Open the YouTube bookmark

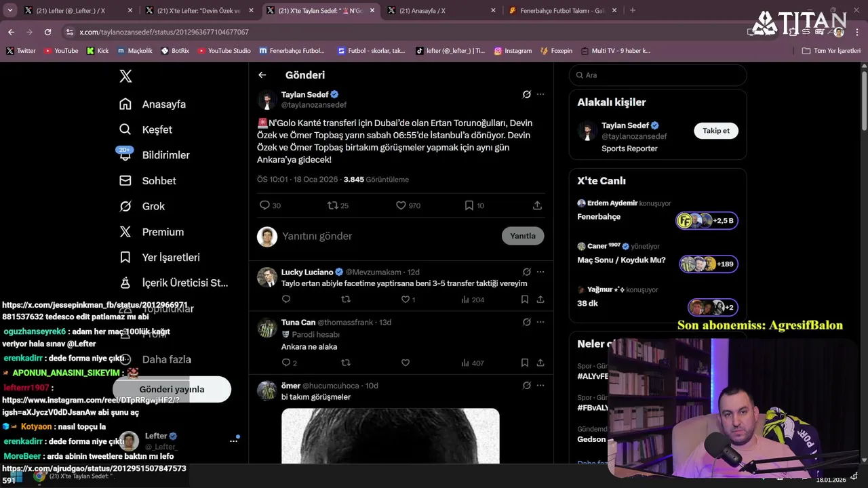coord(61,51)
